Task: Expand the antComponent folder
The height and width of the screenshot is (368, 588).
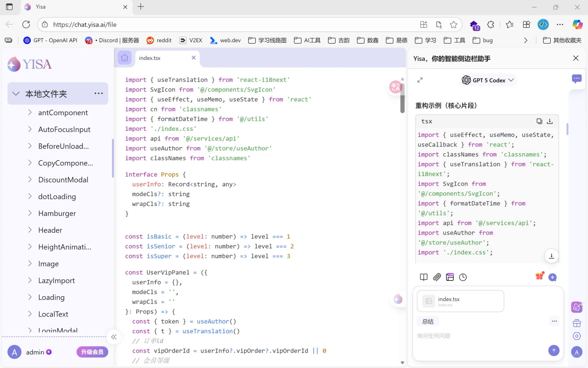Action: click(30, 112)
